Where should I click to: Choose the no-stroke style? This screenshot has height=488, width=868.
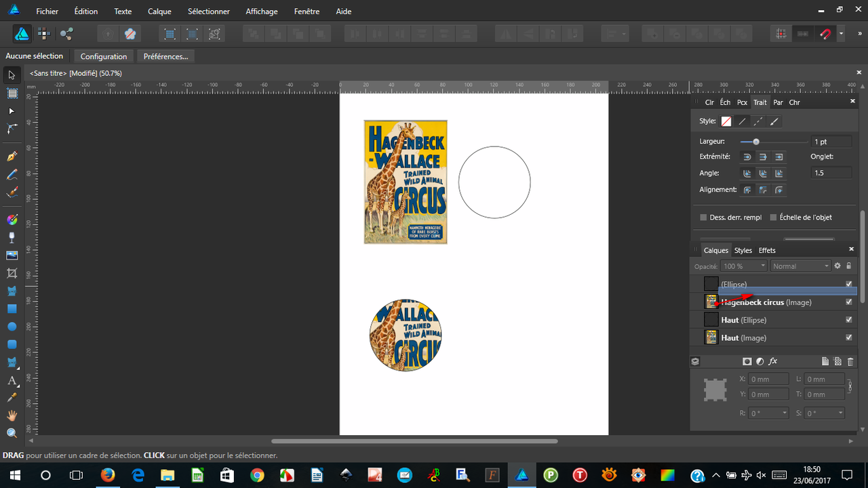tap(726, 121)
